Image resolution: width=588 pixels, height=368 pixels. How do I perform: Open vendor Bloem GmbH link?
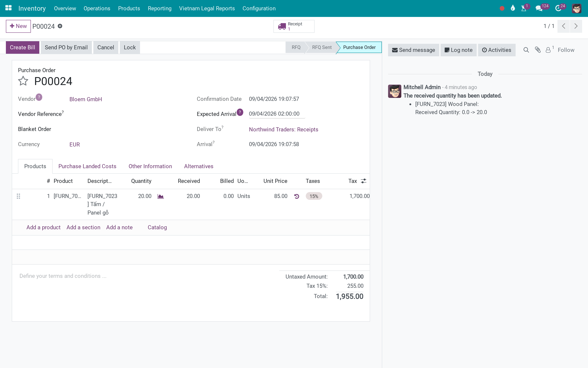pyautogui.click(x=85, y=99)
